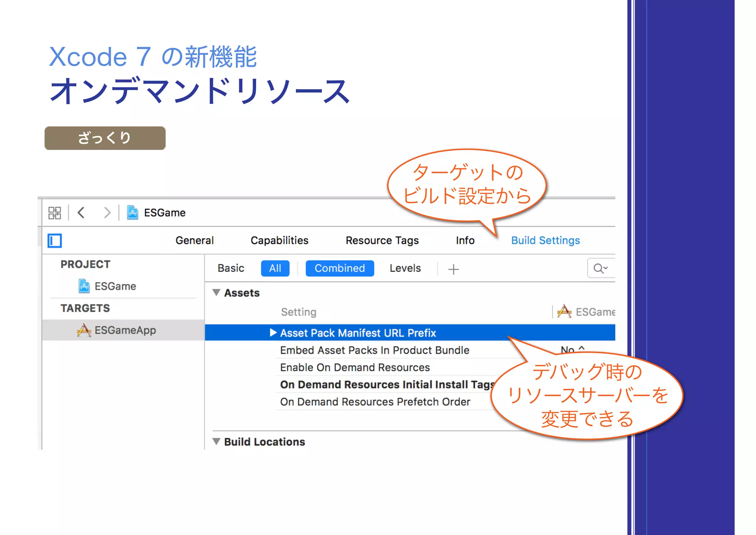Collapse the Build Locations section
Viewport: 756px width, 535px height.
coord(217,442)
